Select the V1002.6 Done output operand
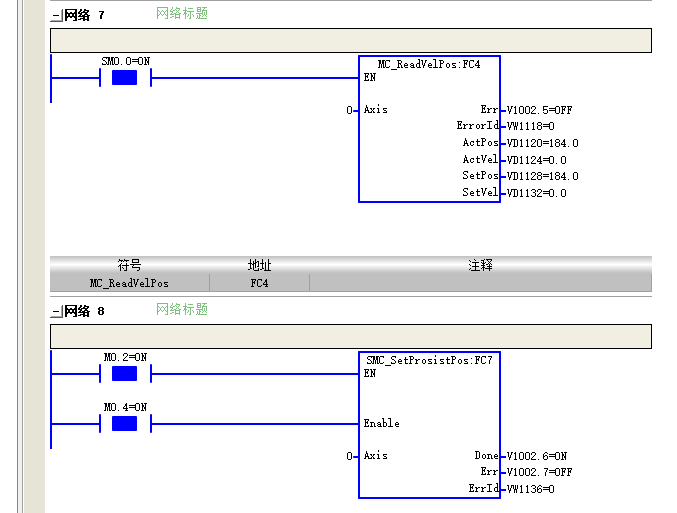The height and width of the screenshot is (513, 677). coord(537,456)
